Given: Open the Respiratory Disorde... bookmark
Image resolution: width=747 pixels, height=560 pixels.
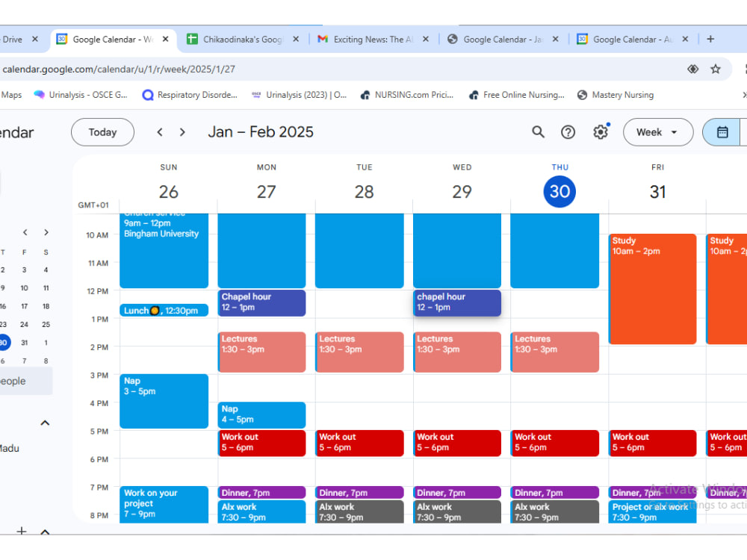Looking at the screenshot, I should pos(190,95).
